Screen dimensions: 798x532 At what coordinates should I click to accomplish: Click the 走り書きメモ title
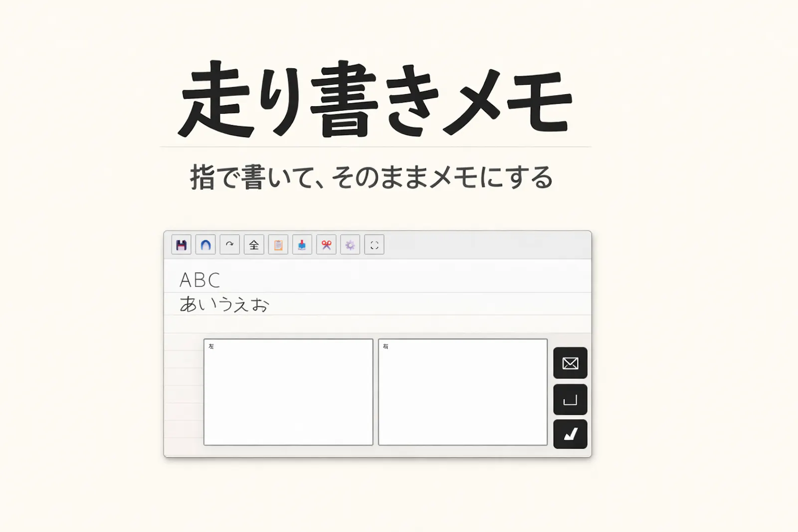tap(375, 99)
